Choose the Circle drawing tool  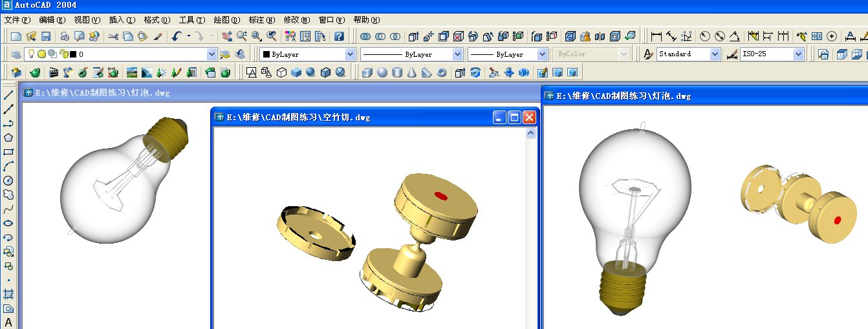tap(8, 180)
